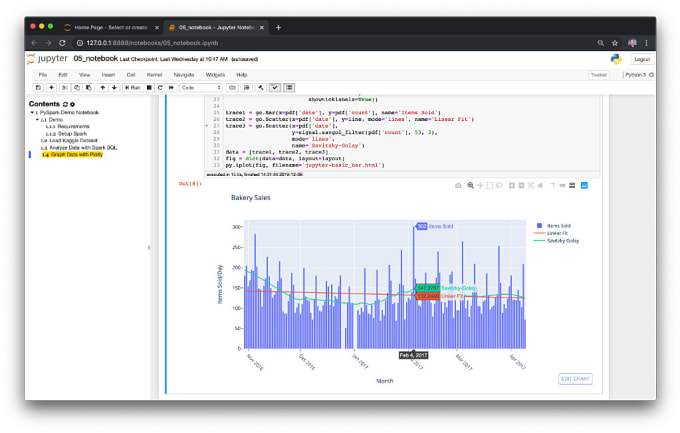This screenshot has height=433, width=680.
Task: Interrupt the kernel with stop square
Action: point(149,88)
